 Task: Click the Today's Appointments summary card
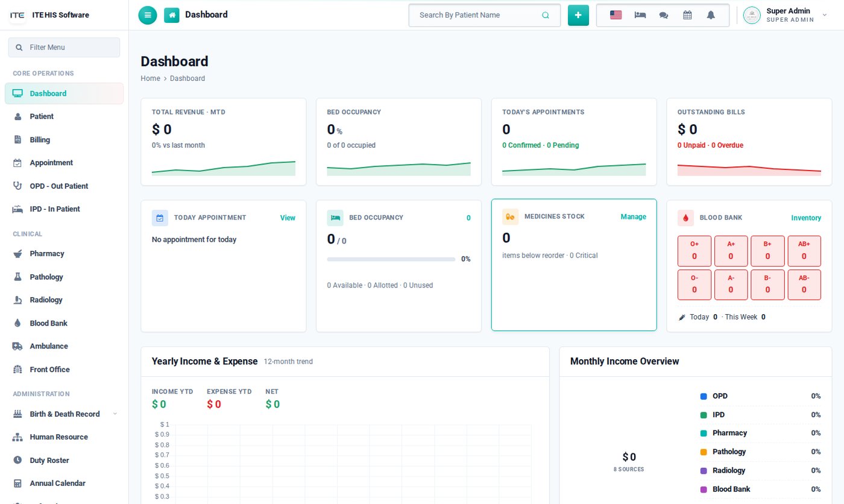click(574, 142)
